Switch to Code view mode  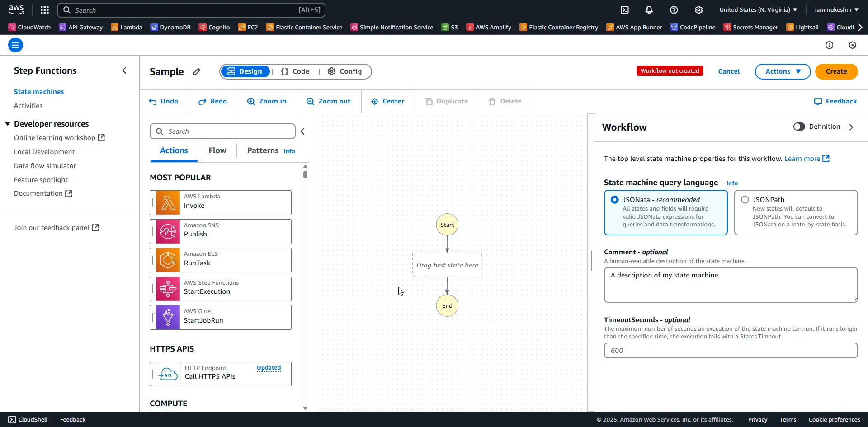[295, 71]
